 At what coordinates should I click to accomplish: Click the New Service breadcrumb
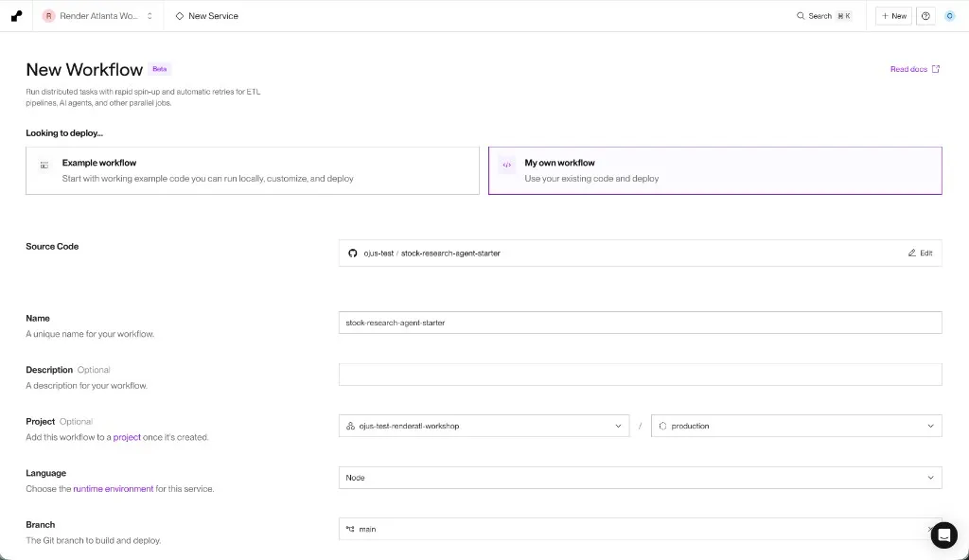[x=207, y=16]
